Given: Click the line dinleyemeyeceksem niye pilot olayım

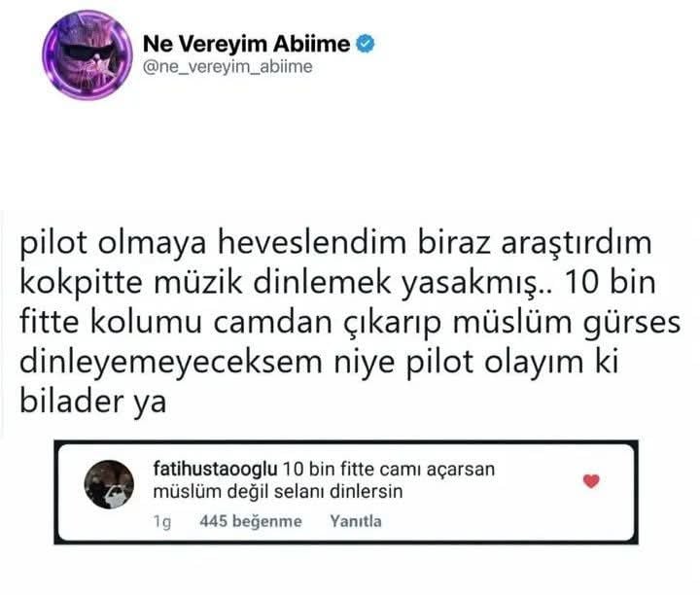Looking at the screenshot, I should click(x=319, y=363).
